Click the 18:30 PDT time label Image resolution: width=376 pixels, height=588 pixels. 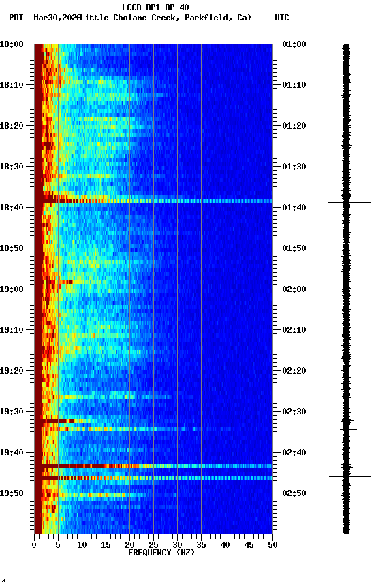point(12,167)
